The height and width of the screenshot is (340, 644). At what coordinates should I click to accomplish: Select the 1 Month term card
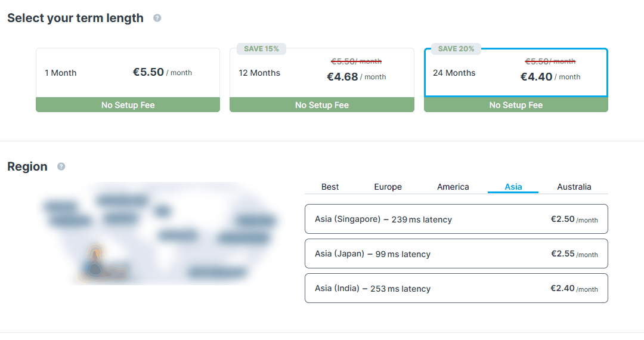pos(128,80)
